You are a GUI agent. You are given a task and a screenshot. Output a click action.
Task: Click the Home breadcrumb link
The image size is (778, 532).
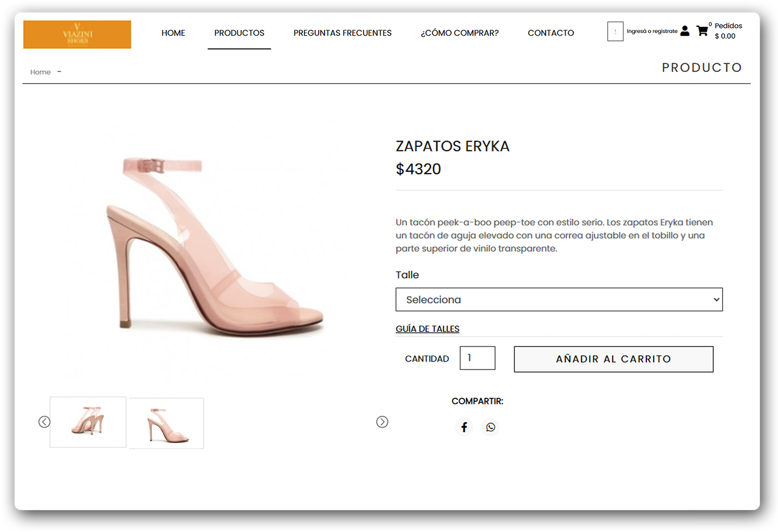pos(40,72)
